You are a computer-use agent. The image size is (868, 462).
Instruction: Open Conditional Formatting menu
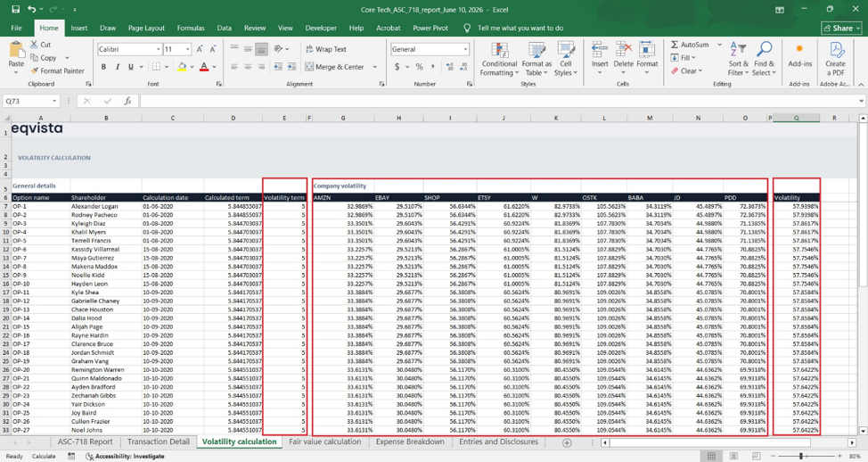click(499, 59)
